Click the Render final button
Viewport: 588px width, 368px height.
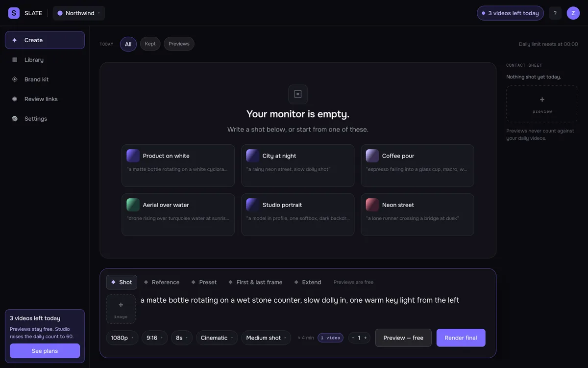coord(461,338)
